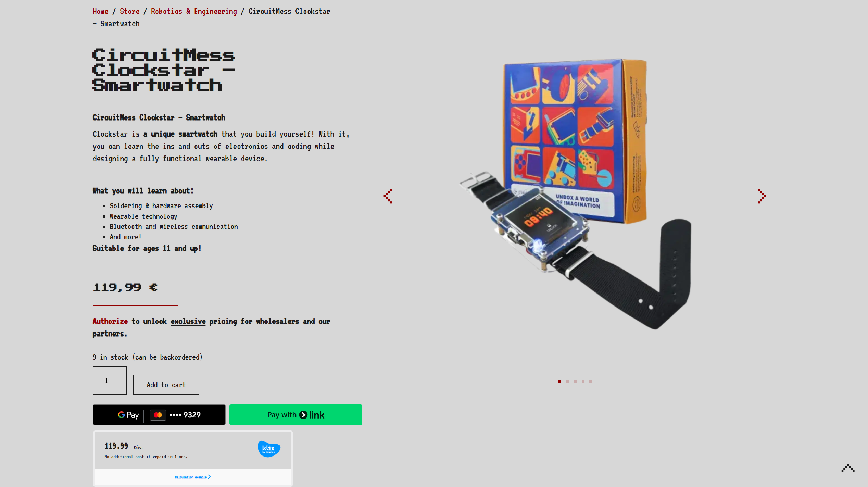Show next product image with right arrow
The height and width of the screenshot is (487, 868).
click(x=762, y=196)
